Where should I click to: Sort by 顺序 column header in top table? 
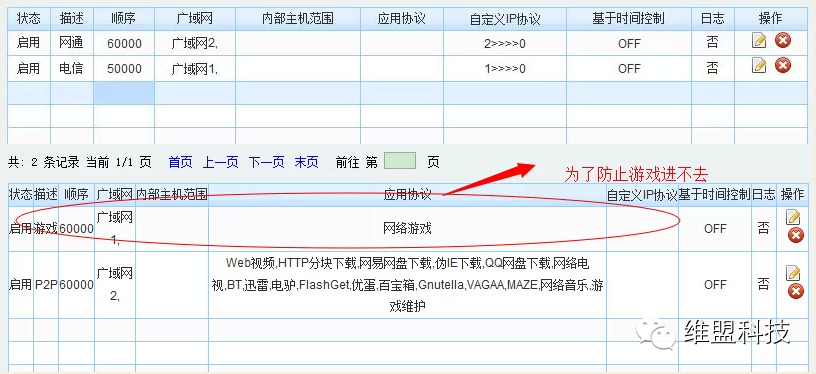pyautogui.click(x=124, y=19)
